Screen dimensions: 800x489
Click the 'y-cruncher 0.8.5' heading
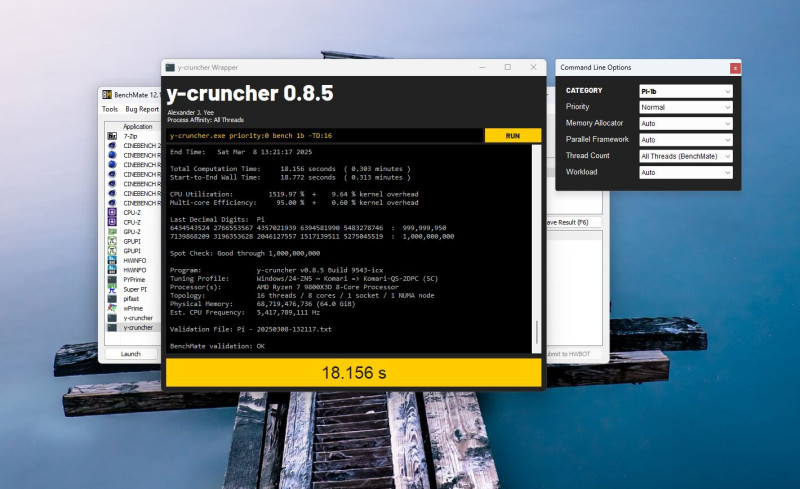click(250, 93)
